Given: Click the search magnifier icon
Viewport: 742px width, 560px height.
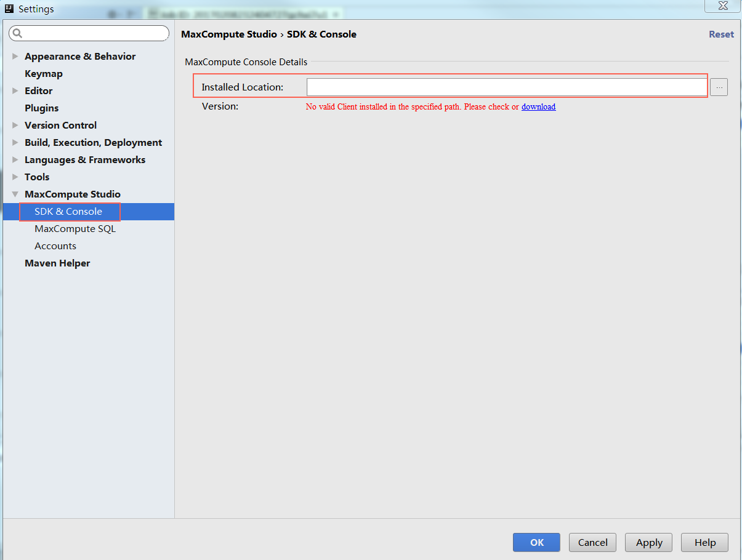Looking at the screenshot, I should coord(17,33).
